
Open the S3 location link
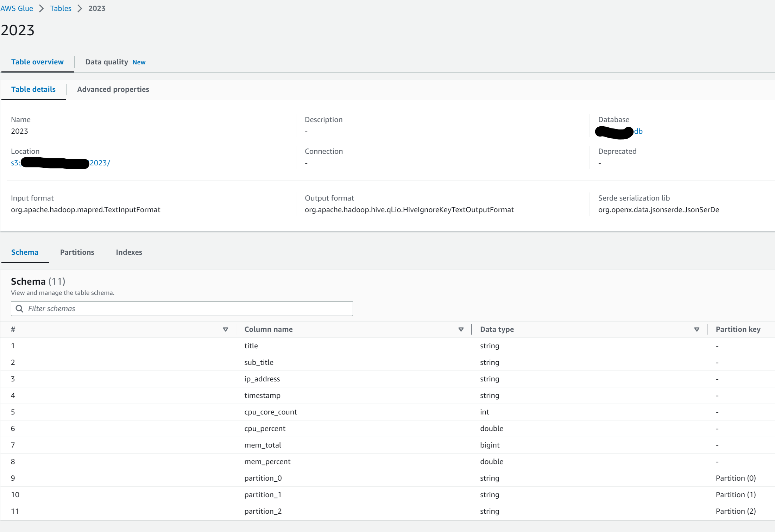tap(100, 163)
